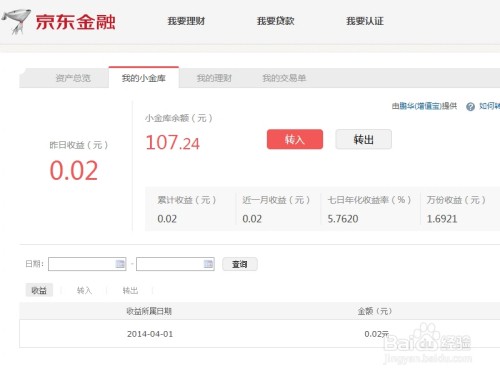This screenshot has width=500, height=376.
Task: Open 我要认证 navigation menu
Action: (x=365, y=21)
